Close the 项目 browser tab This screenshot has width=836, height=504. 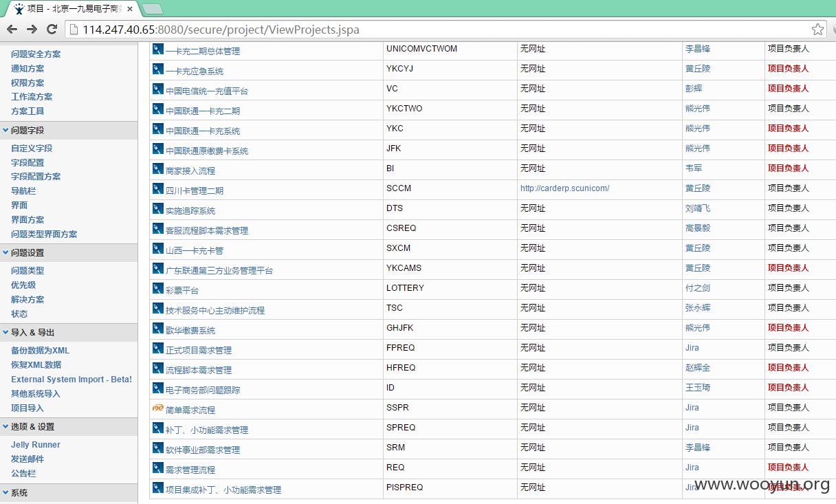coord(131,9)
